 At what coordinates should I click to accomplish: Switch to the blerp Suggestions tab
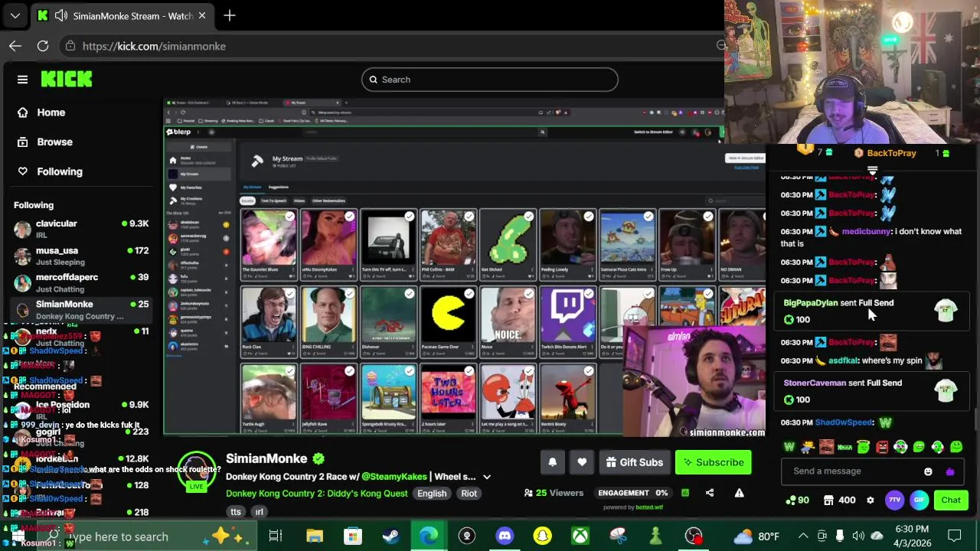click(x=279, y=187)
